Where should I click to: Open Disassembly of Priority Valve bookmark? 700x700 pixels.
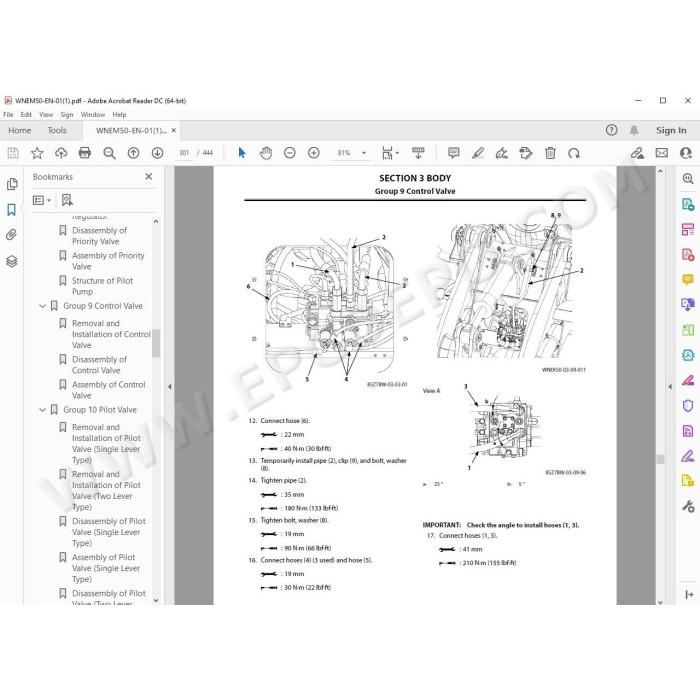click(100, 236)
